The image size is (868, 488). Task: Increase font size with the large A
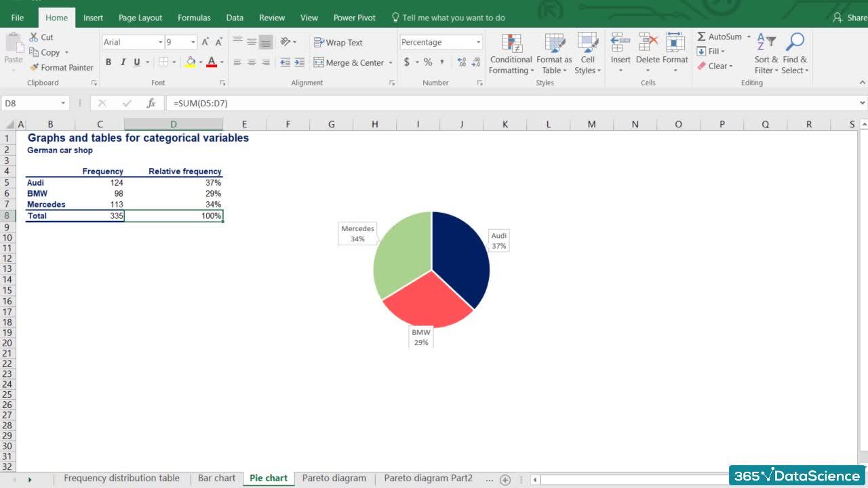click(205, 42)
